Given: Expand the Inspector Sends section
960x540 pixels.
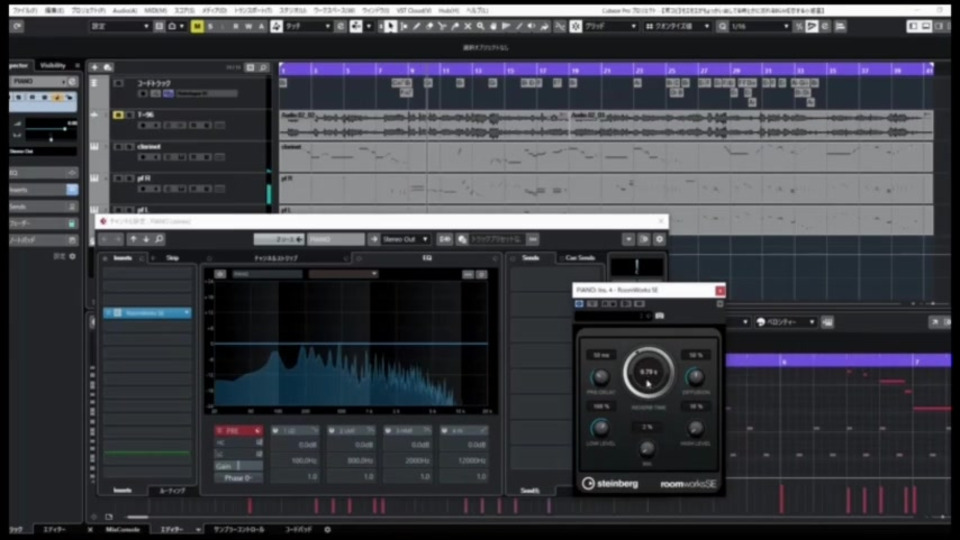Looking at the screenshot, I should [x=43, y=207].
